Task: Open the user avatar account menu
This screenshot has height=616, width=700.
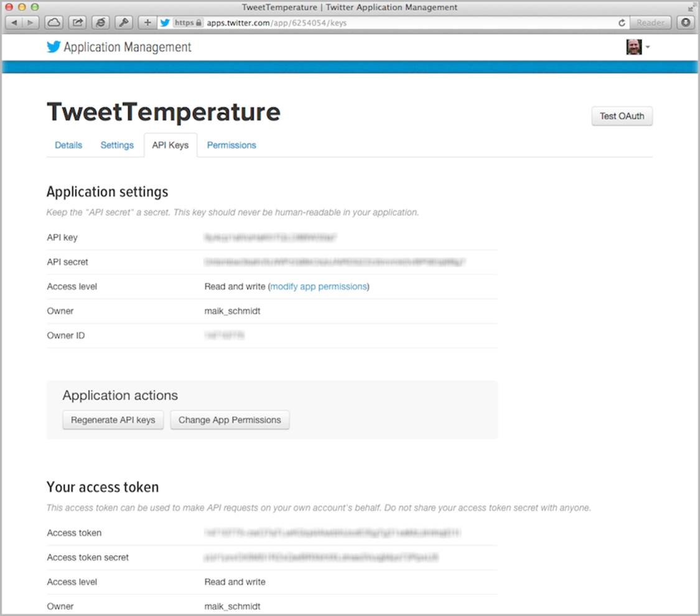Action: click(638, 47)
